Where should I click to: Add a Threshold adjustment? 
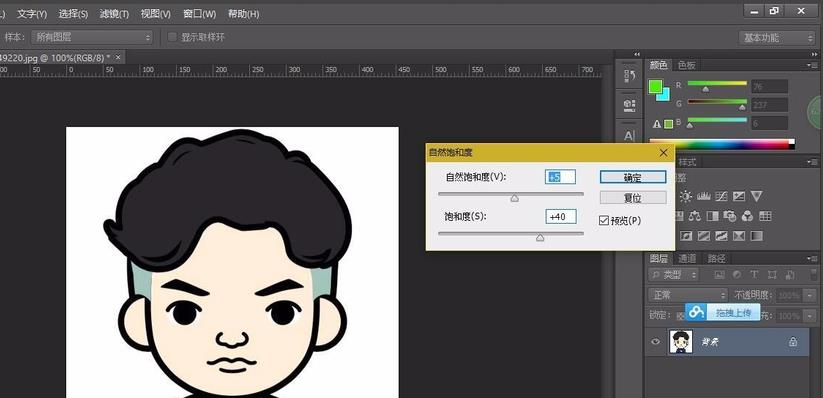[721, 236]
